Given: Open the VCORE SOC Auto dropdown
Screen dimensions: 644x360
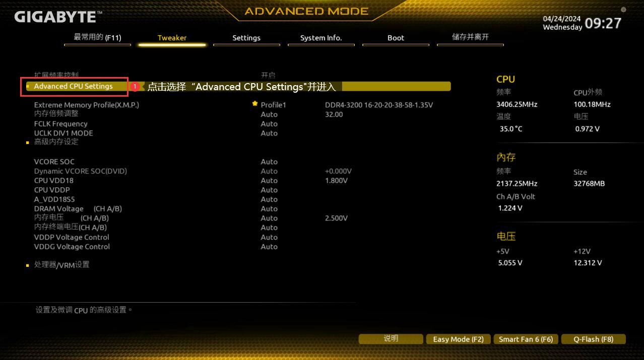Looking at the screenshot, I should (269, 162).
